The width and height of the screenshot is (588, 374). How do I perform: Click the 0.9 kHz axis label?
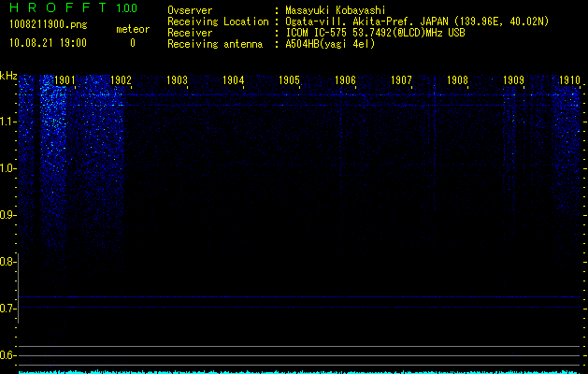[x=7, y=215]
